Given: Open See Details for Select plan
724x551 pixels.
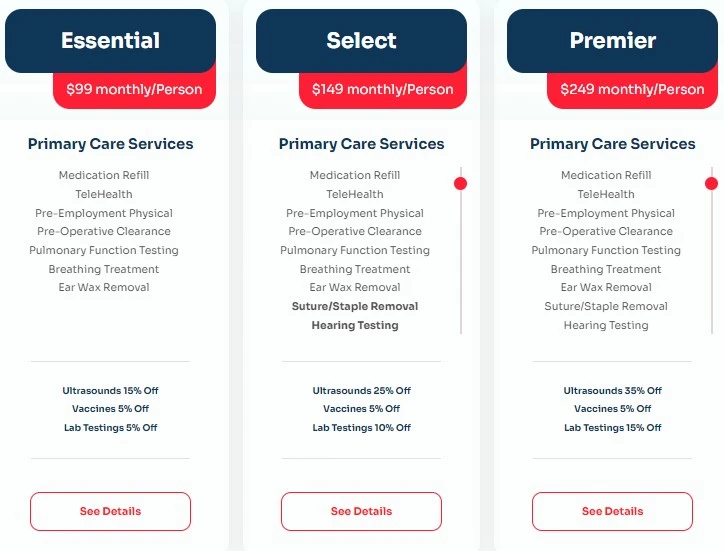Looking at the screenshot, I should tap(361, 511).
